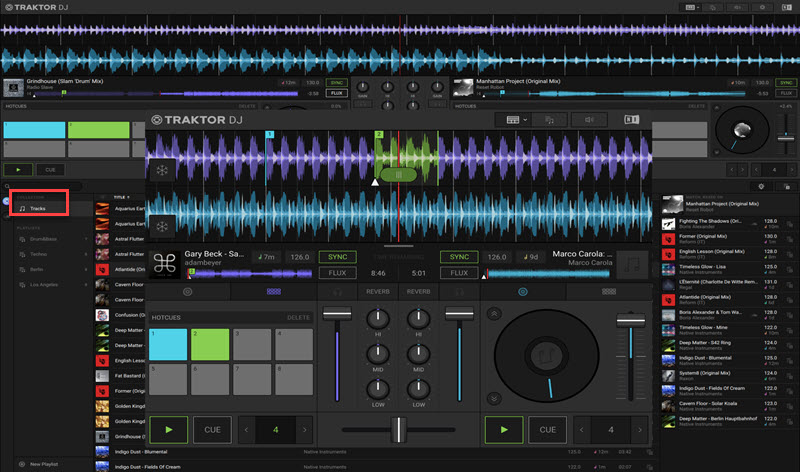Enable SYNC on the Gary Beck deck
The image size is (800, 472).
coord(337,257)
